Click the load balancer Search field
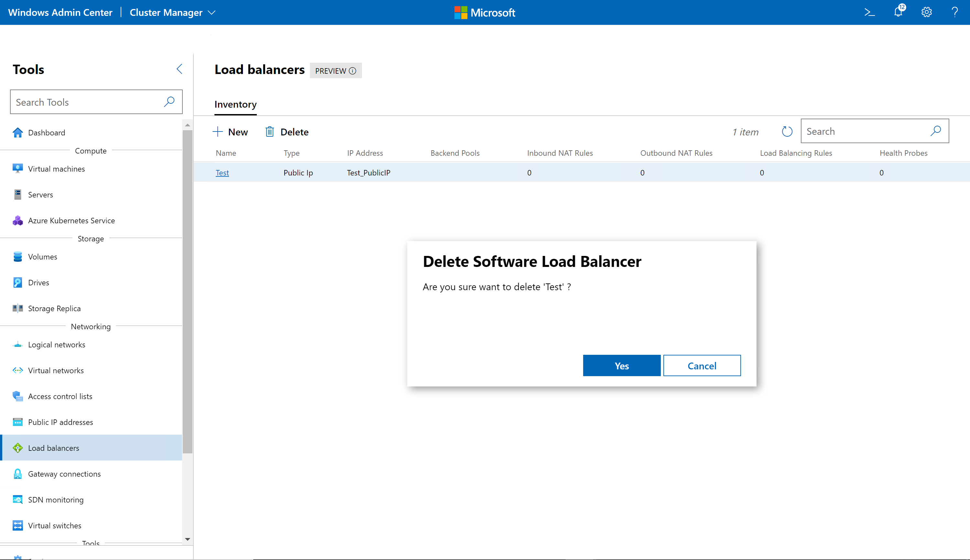Viewport: 970px width, 560px height. (866, 132)
